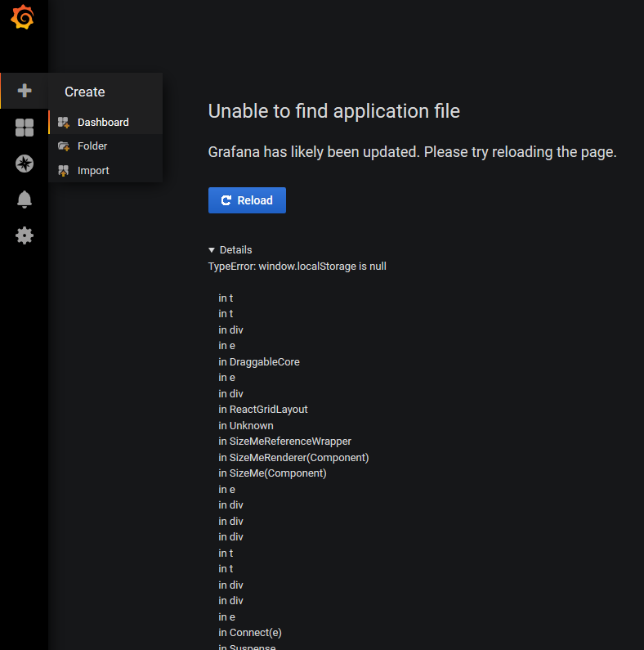Viewport: 644px width, 650px height.
Task: Reload the page with the Reload button
Action: coord(247,200)
